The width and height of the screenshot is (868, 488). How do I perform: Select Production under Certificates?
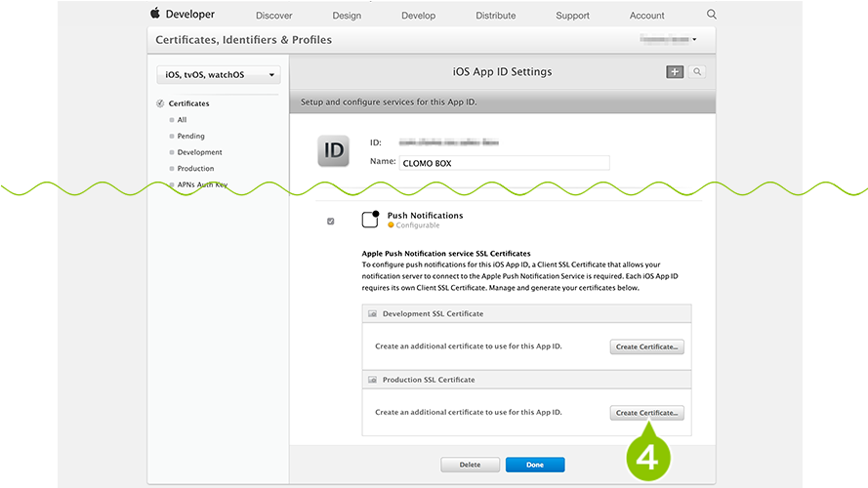[195, 168]
